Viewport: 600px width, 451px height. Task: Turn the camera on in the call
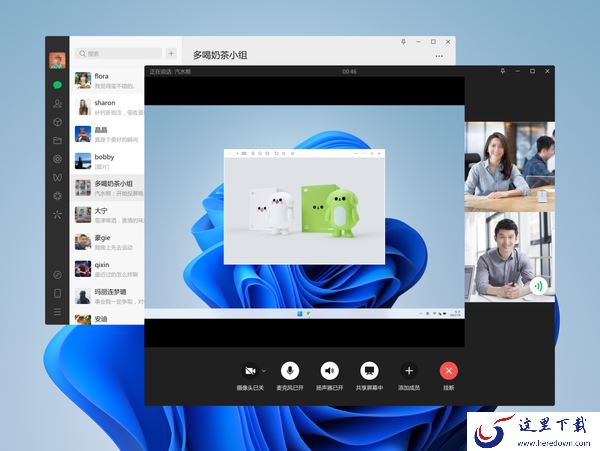pyautogui.click(x=250, y=371)
